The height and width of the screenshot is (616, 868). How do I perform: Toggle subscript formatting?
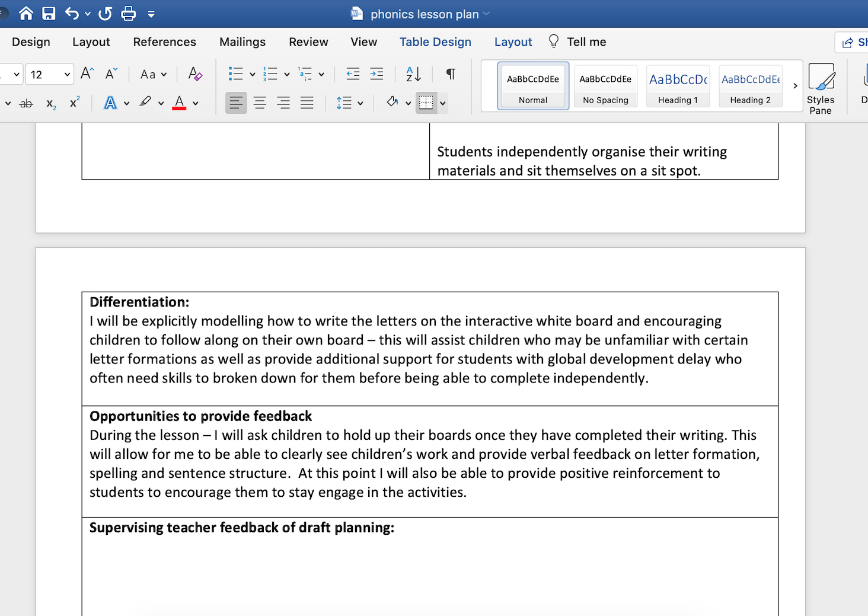coord(52,104)
